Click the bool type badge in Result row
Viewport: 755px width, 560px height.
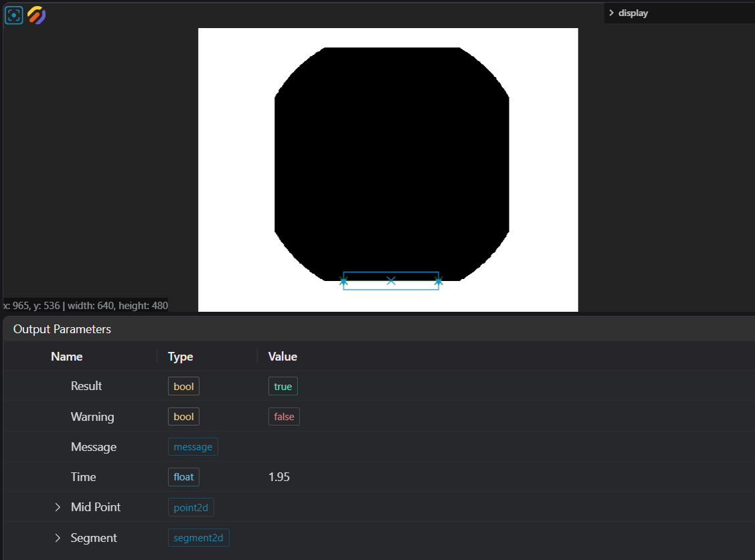click(183, 387)
